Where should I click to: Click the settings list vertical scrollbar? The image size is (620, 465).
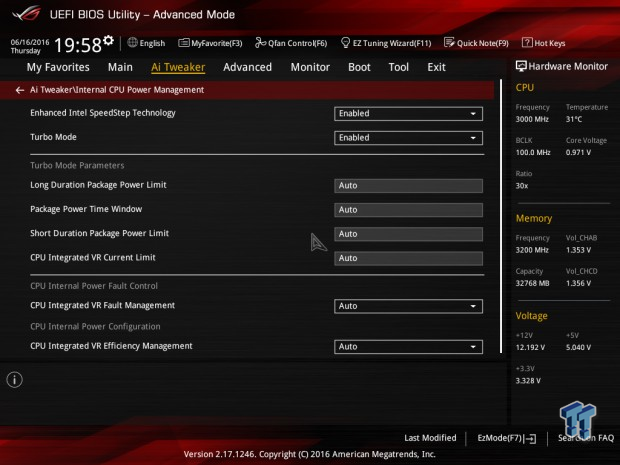(501, 216)
